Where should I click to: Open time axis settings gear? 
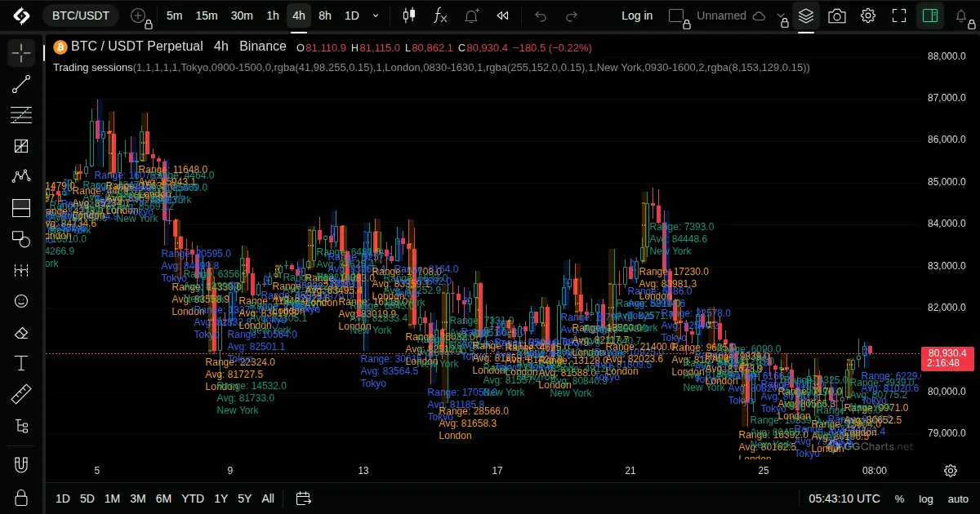pos(951,471)
